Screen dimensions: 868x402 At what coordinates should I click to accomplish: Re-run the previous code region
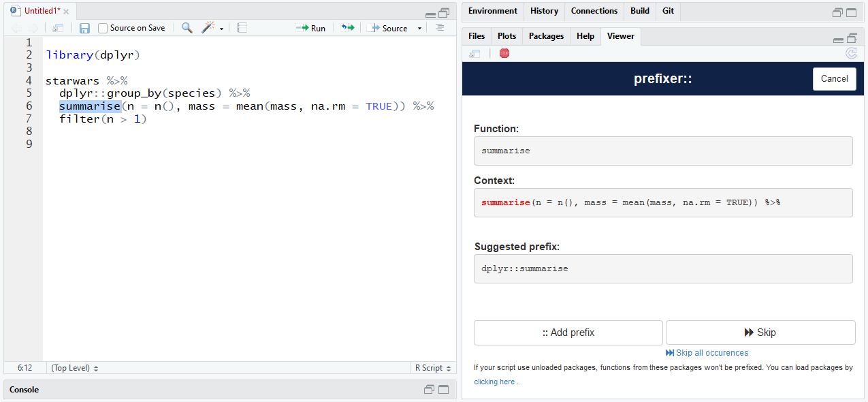click(348, 28)
